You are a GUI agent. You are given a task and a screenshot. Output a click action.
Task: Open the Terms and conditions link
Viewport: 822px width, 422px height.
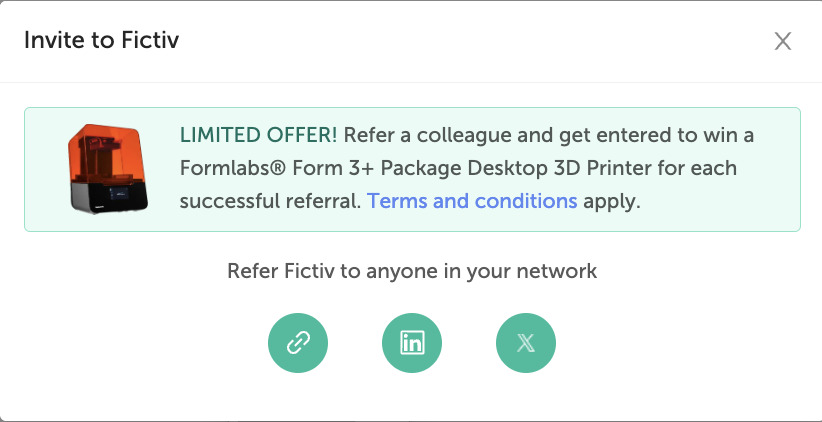[x=472, y=201]
